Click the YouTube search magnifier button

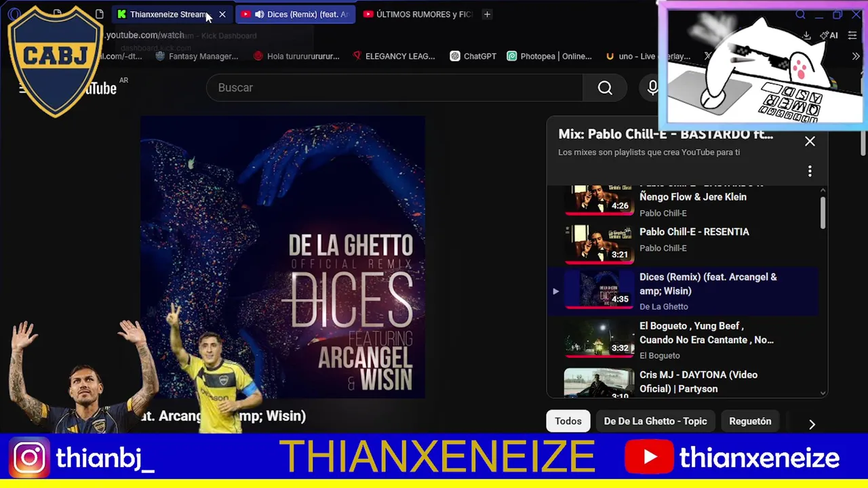coord(605,87)
